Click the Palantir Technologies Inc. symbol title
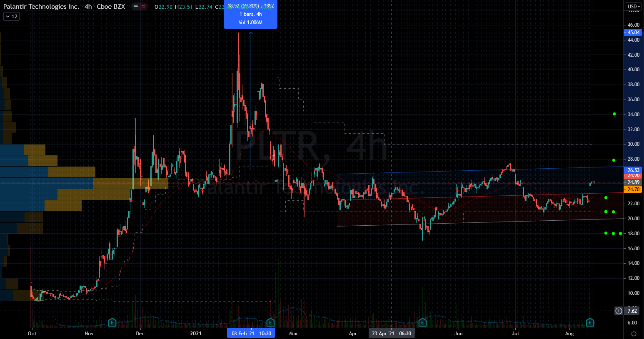Viewport: 644px width, 339px height. coord(41,7)
